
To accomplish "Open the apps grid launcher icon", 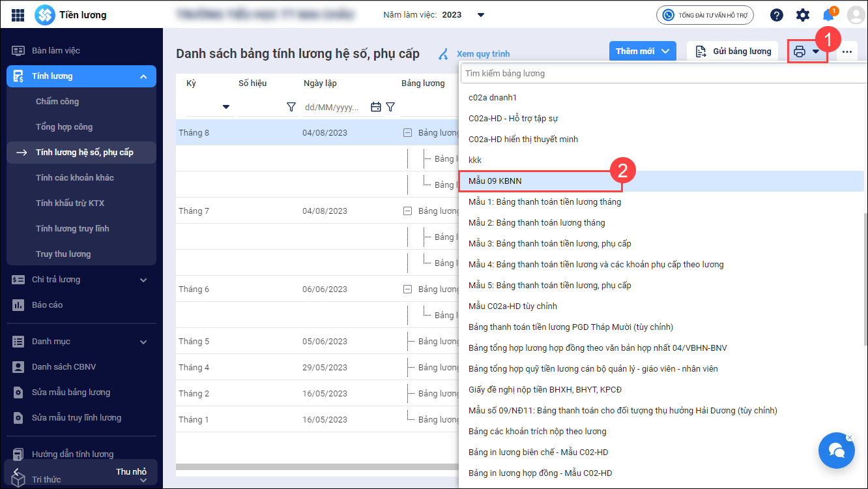I will pyautogui.click(x=18, y=14).
